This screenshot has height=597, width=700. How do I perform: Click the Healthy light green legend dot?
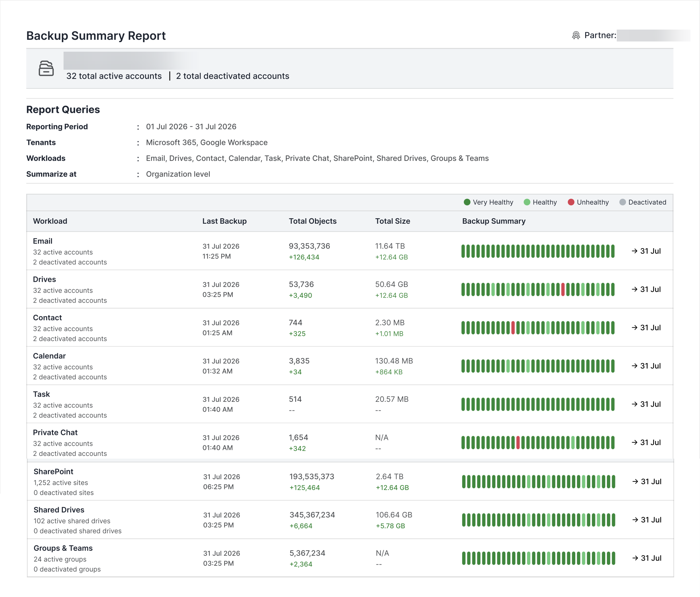[527, 202]
